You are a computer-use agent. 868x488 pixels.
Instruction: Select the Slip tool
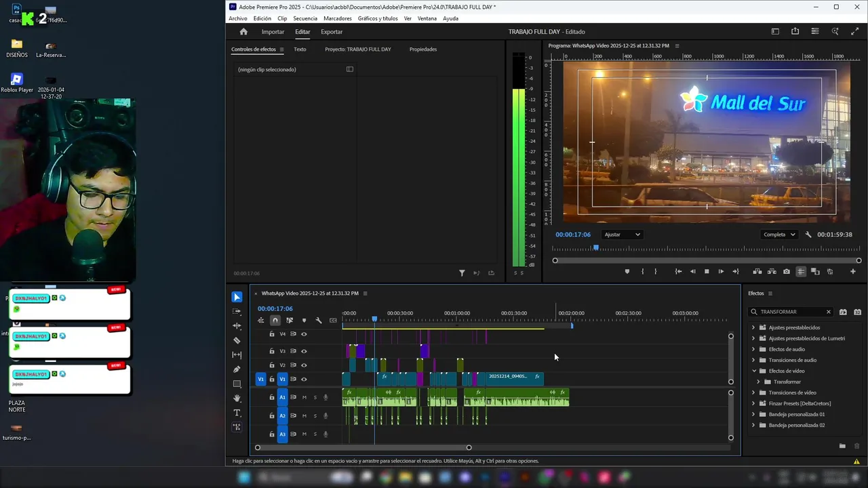237,355
